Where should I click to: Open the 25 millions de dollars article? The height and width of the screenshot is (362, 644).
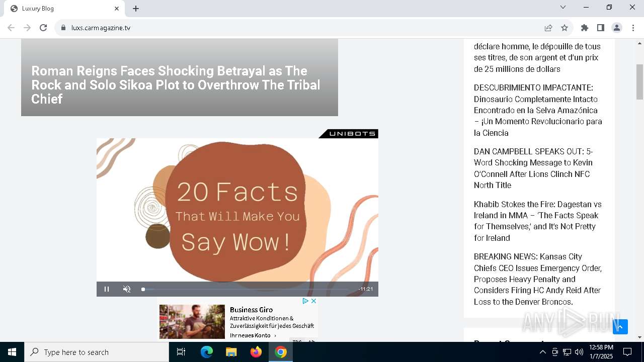537,57
